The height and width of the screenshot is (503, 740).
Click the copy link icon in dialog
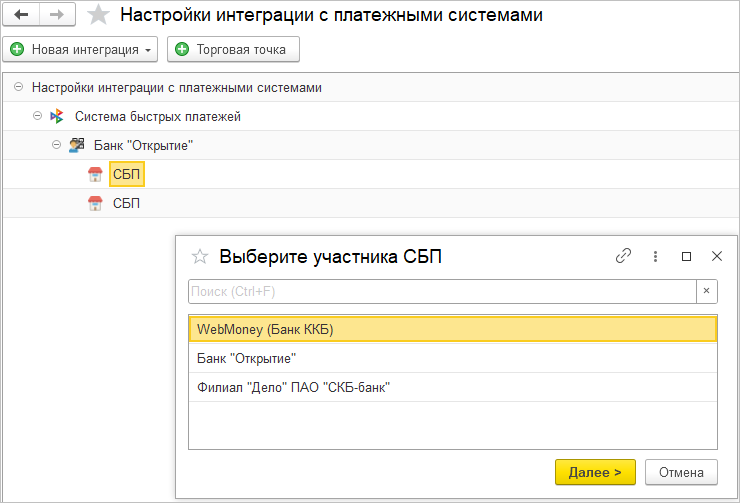pos(624,256)
